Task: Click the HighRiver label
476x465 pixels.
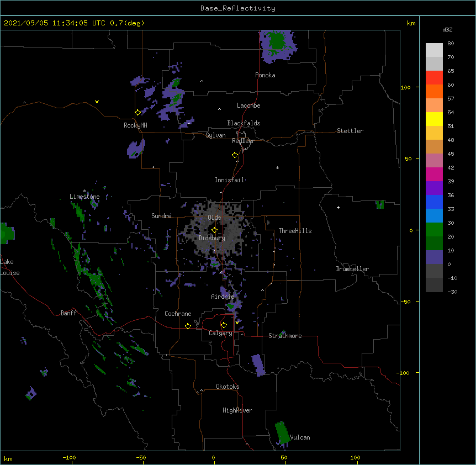Action: click(x=237, y=410)
